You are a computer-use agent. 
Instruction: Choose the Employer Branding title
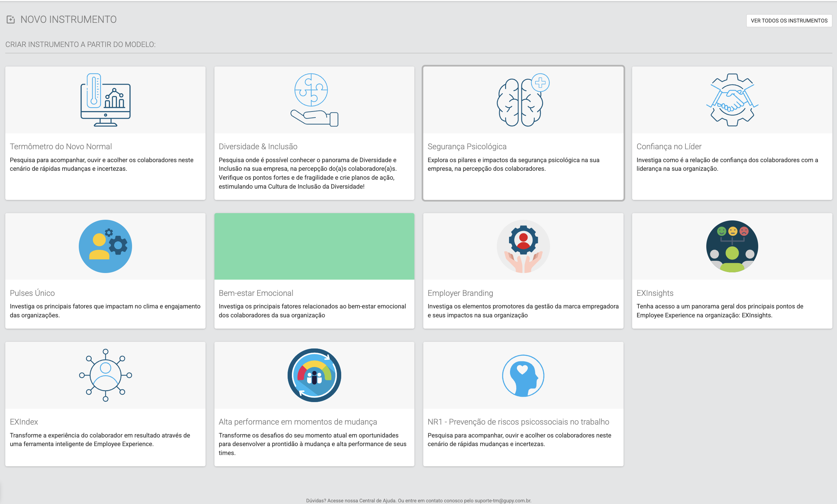pyautogui.click(x=460, y=293)
